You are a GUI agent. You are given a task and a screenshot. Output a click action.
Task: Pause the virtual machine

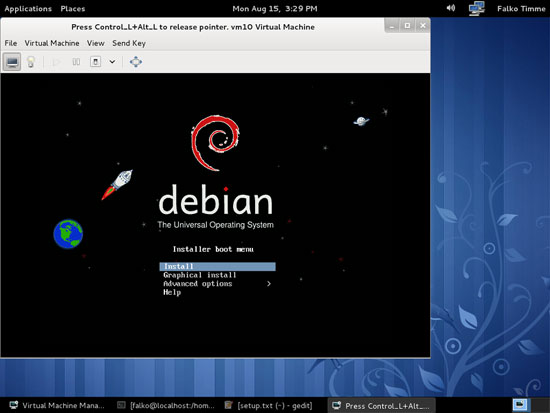76,62
